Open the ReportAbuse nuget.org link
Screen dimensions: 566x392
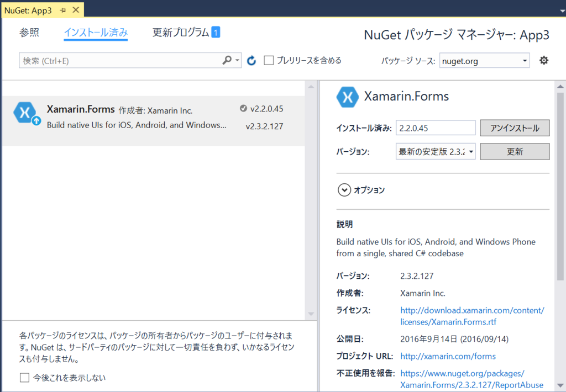click(x=472, y=379)
